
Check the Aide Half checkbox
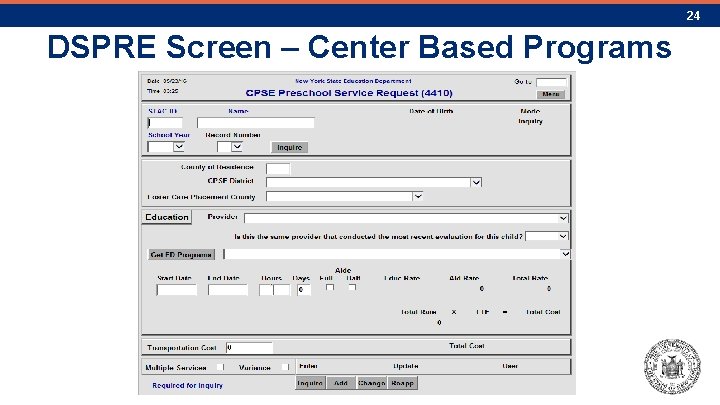click(352, 287)
